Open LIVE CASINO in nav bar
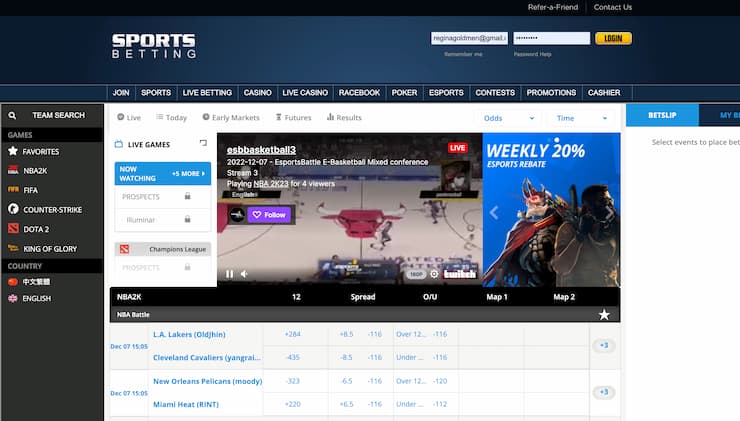 [305, 93]
